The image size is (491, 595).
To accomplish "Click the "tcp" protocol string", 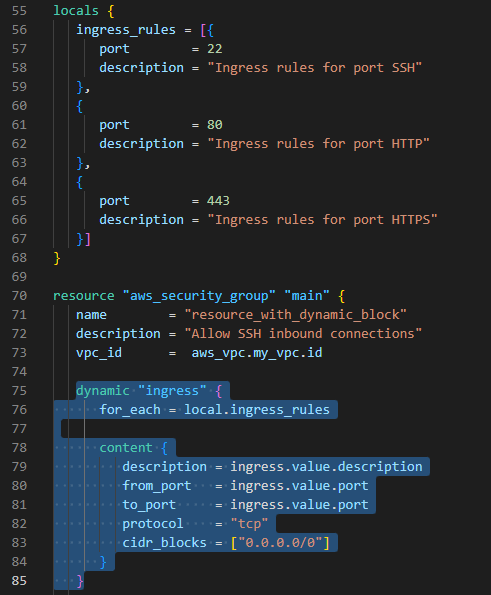I will tap(249, 524).
